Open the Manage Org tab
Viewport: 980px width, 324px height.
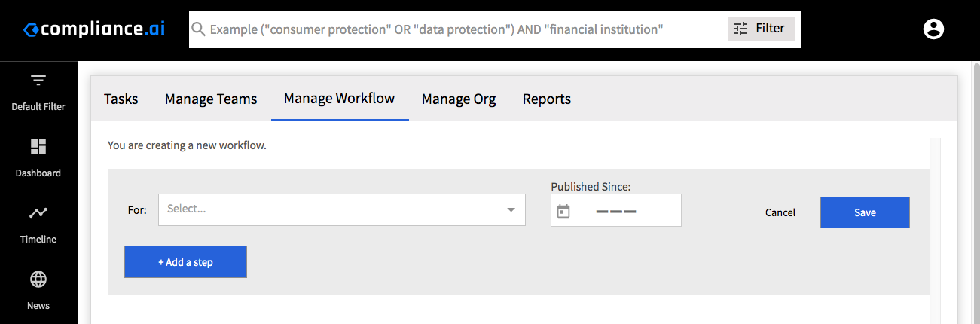[x=459, y=99]
